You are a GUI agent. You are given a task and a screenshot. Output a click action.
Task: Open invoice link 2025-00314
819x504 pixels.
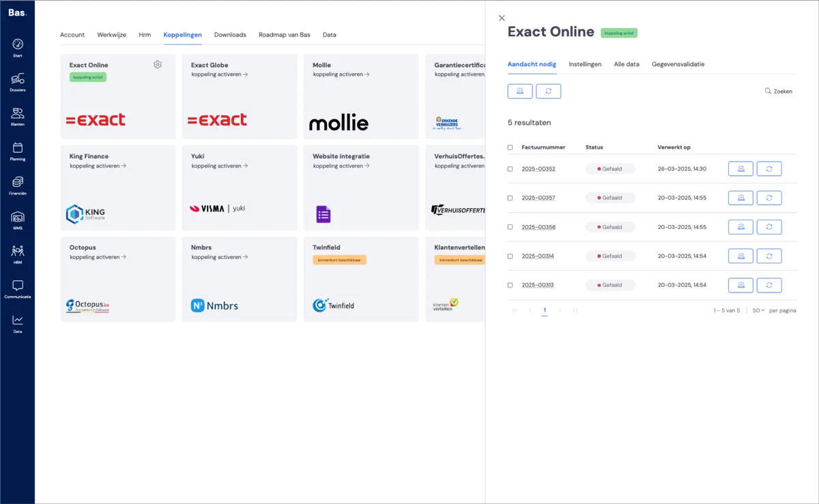coord(538,256)
